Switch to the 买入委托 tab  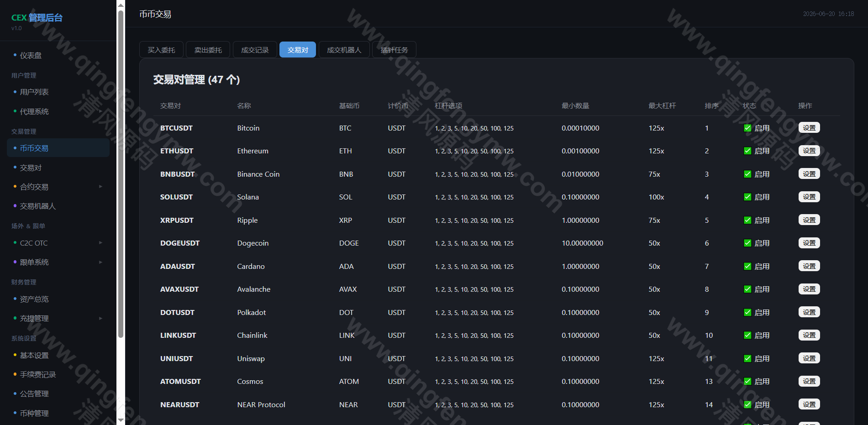pos(161,50)
